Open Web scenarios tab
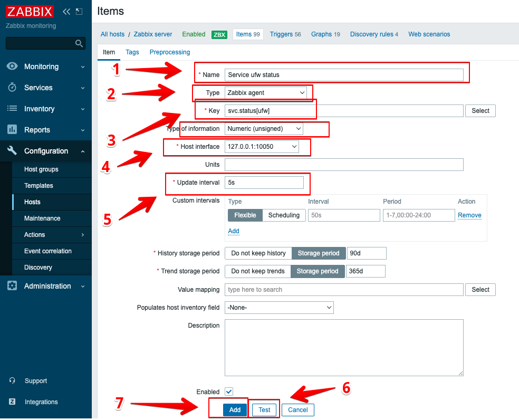 pos(429,34)
